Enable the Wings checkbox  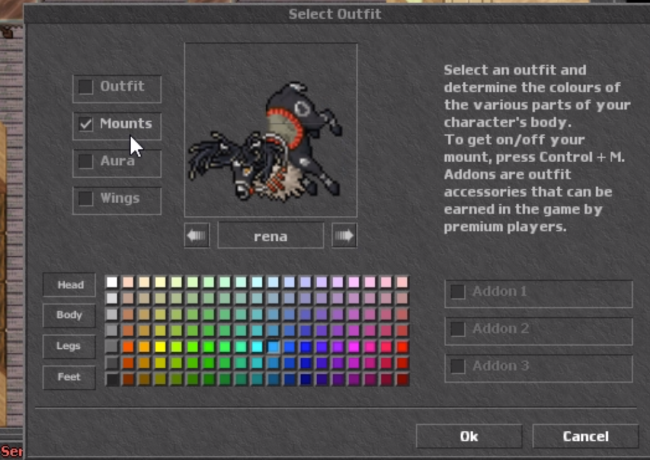85,199
